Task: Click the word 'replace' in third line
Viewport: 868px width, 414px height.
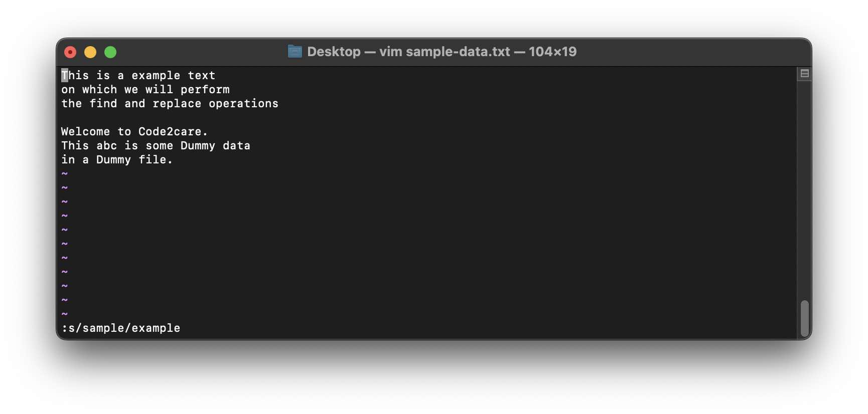Action: point(177,104)
